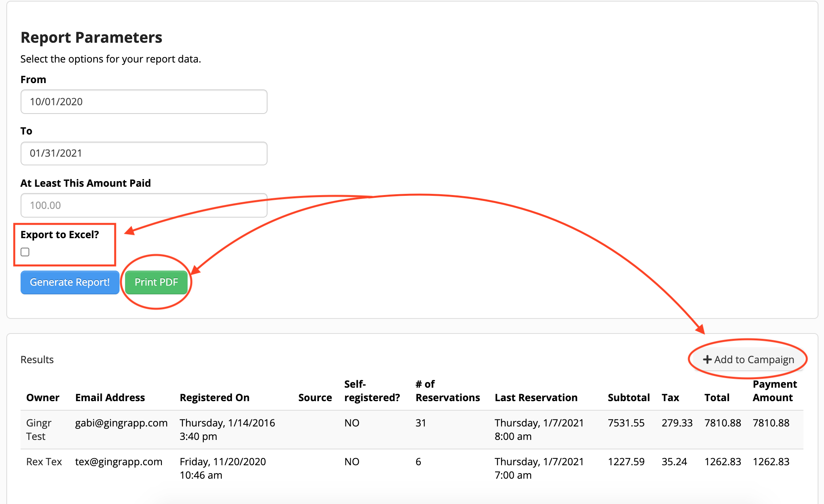The height and width of the screenshot is (504, 824).
Task: Click tax value 35.24
Action: 674,462
